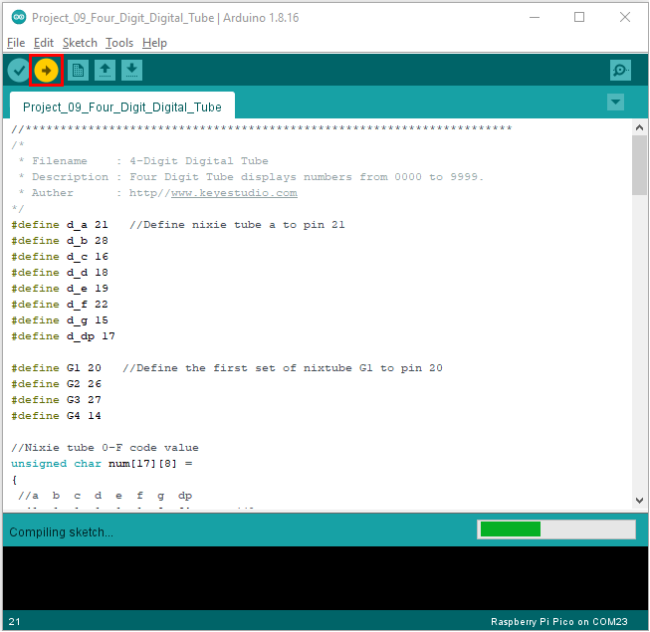
Task: Click the Upload arrow button
Action: click(x=46, y=70)
